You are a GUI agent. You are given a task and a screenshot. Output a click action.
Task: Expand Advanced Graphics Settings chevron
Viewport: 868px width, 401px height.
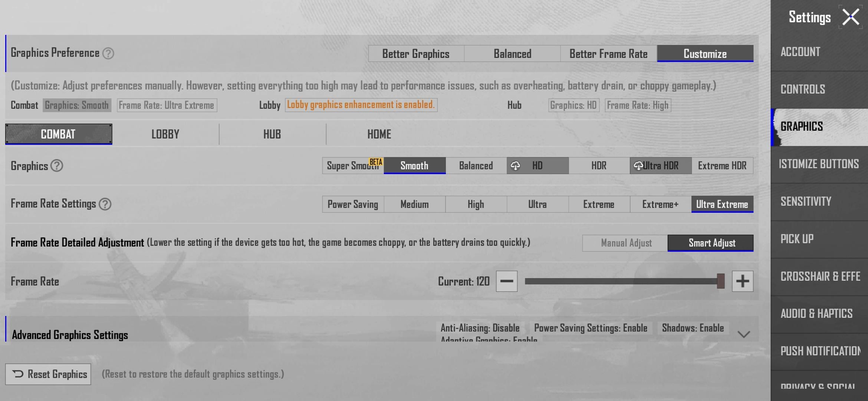(744, 334)
